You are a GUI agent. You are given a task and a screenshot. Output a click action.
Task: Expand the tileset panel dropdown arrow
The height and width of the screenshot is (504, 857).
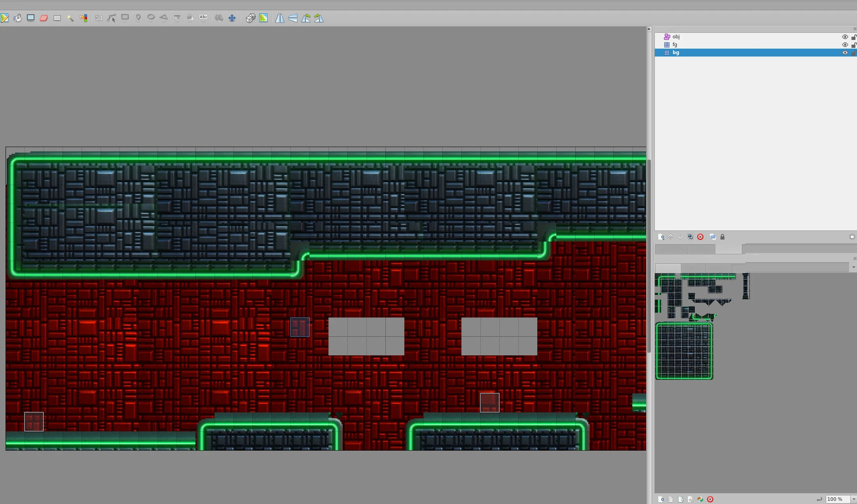point(853,267)
